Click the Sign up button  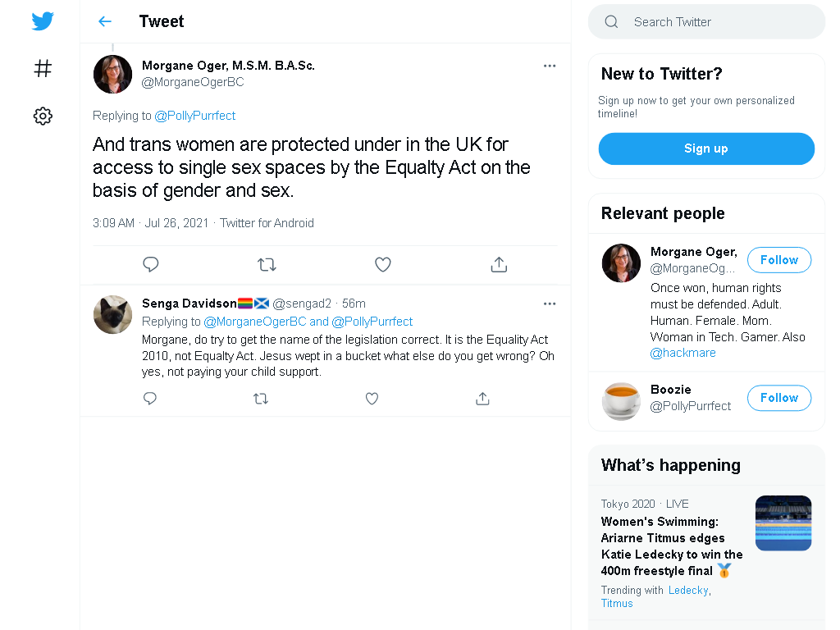coord(706,148)
